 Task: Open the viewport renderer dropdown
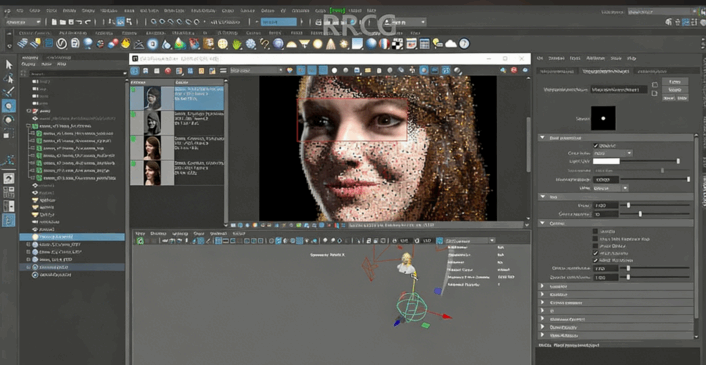470,241
